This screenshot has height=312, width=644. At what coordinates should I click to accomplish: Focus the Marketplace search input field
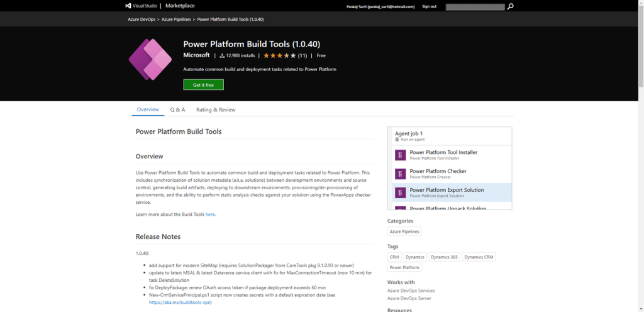[x=475, y=7]
